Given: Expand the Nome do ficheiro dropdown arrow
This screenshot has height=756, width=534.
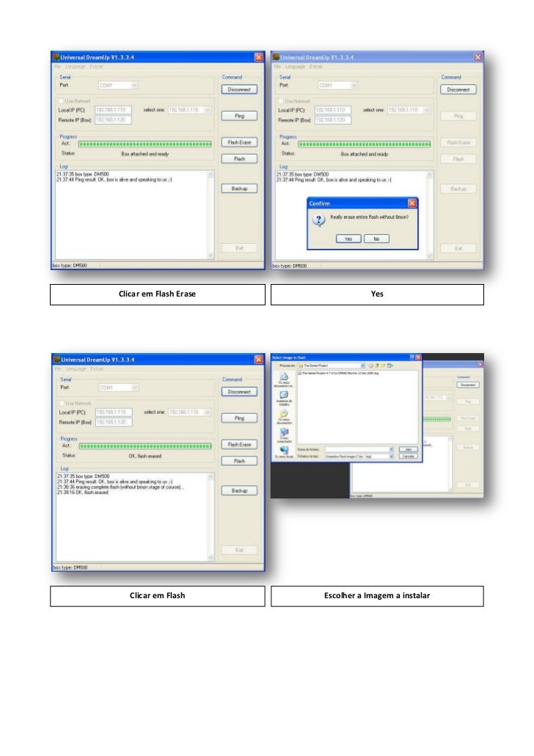Looking at the screenshot, I should point(391,449).
